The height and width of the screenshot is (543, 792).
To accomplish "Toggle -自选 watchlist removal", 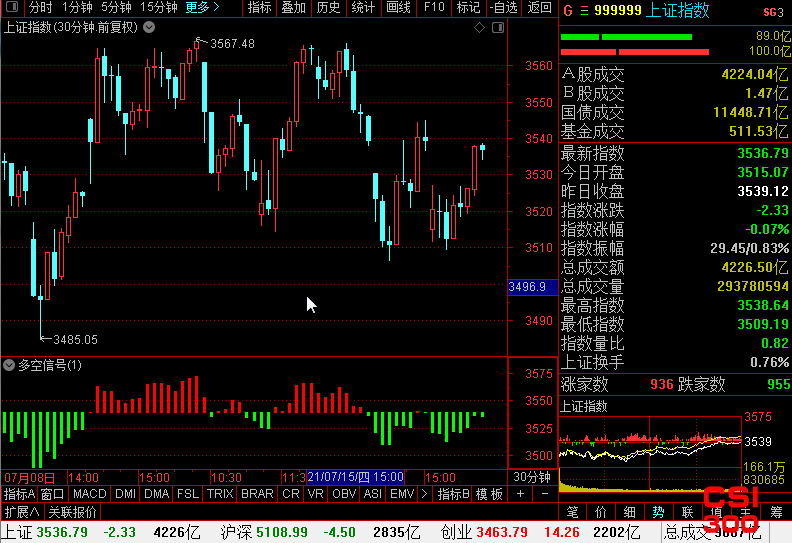I will tap(504, 7).
